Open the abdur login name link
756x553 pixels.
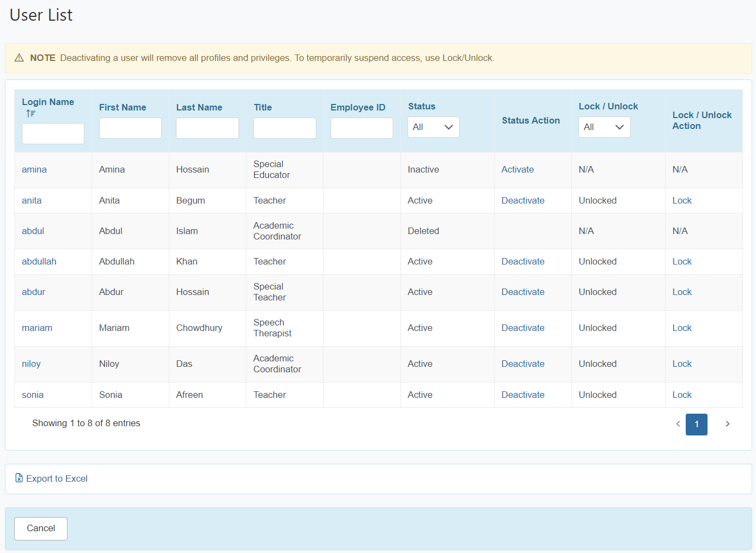(33, 292)
